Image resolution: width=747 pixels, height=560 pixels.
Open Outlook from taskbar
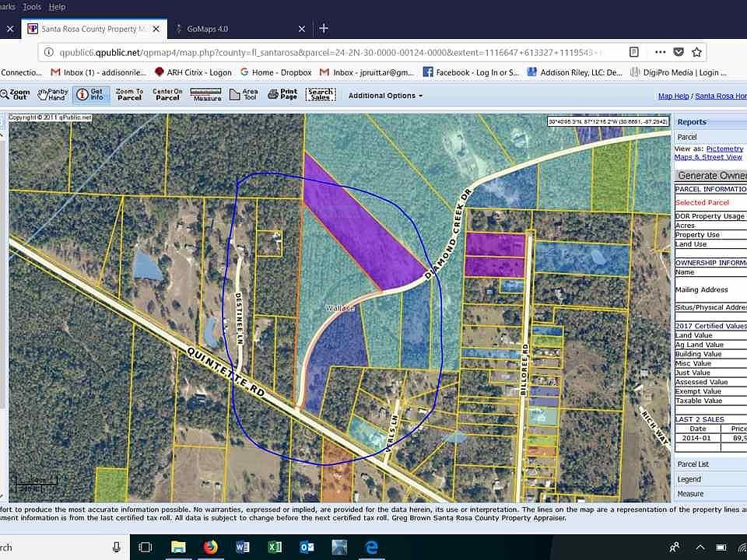[307, 548]
